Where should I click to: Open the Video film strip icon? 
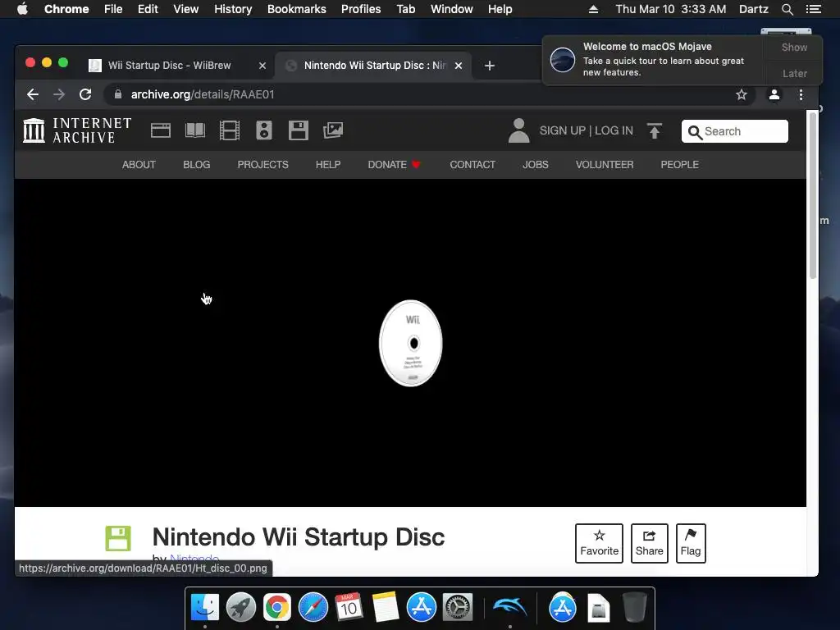(x=230, y=130)
